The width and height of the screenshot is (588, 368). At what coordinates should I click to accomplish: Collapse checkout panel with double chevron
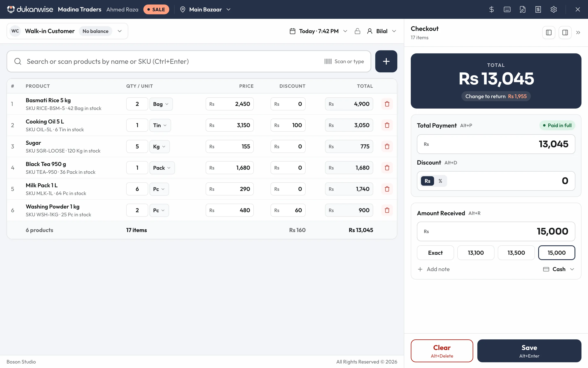point(578,32)
